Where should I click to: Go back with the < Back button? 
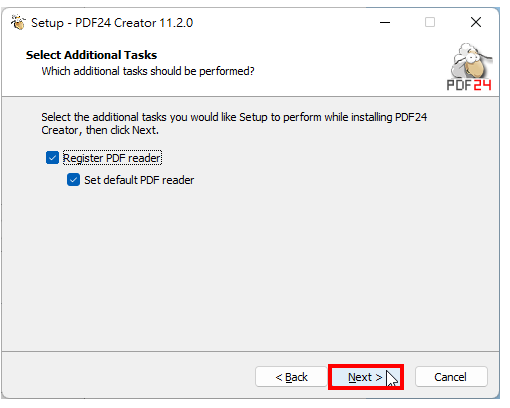point(291,377)
